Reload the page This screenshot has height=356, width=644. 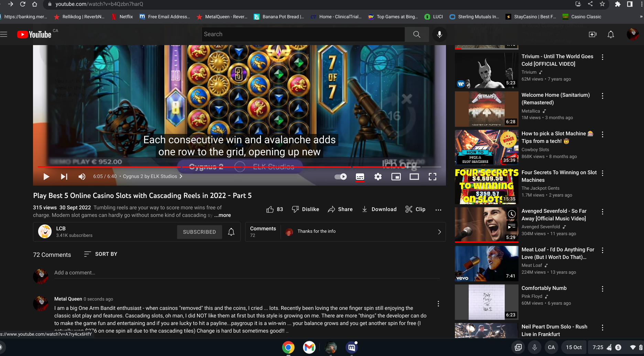pyautogui.click(x=23, y=4)
